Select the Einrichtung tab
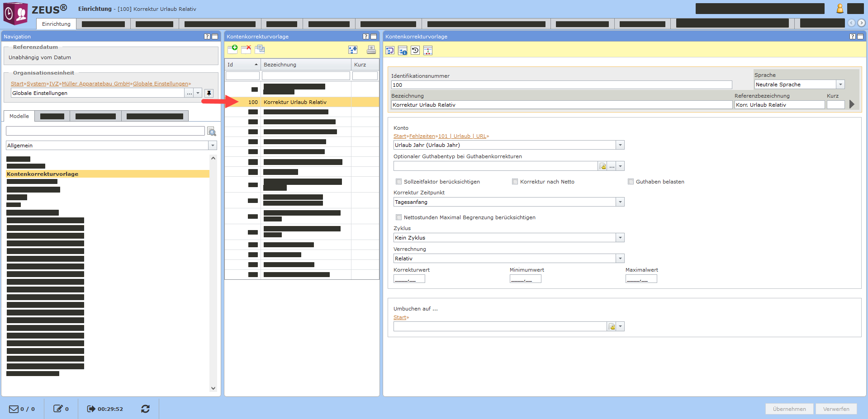Image resolution: width=868 pixels, height=419 pixels. [56, 24]
